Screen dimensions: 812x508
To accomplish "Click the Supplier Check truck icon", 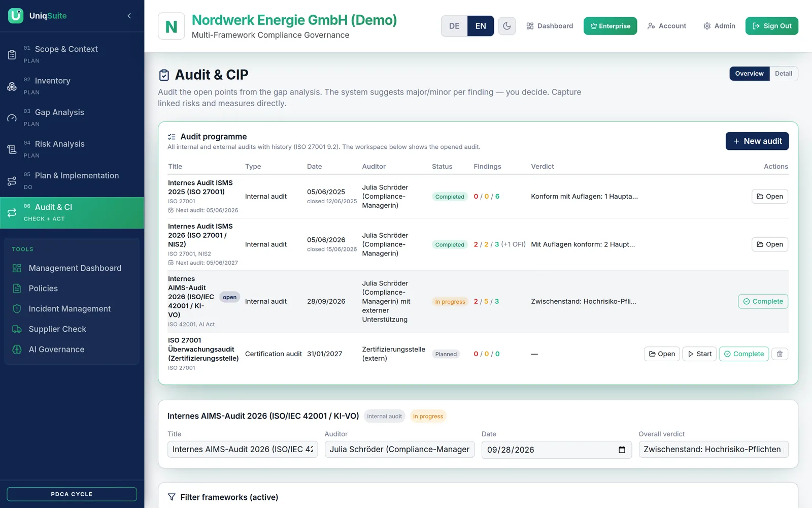I will pyautogui.click(x=17, y=329).
